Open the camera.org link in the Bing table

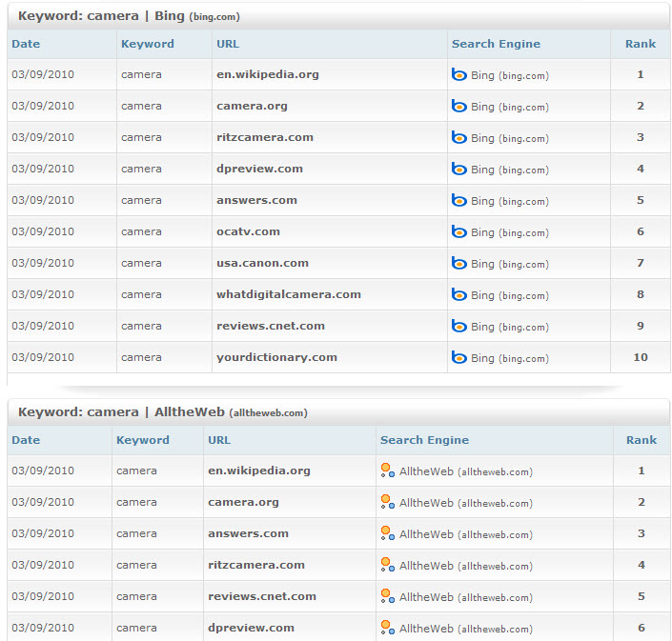252,106
